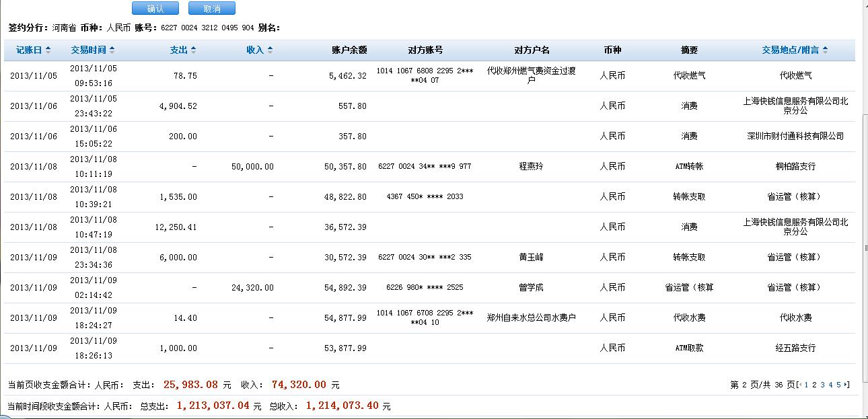Image resolution: width=868 pixels, height=419 pixels.
Task: Click the 记账日 column header text
Action: pyautogui.click(x=29, y=50)
